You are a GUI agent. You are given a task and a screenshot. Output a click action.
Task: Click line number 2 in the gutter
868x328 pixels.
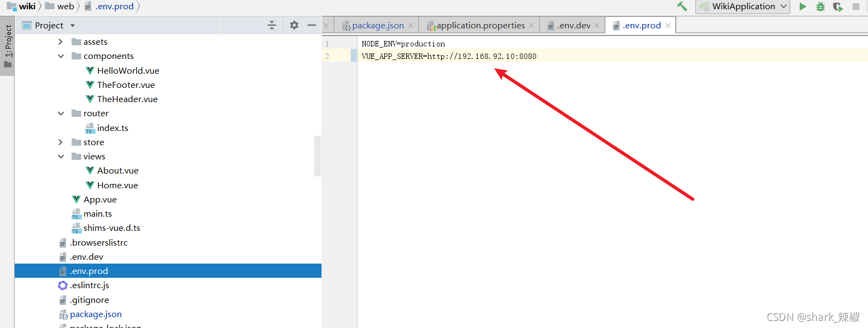pos(328,56)
